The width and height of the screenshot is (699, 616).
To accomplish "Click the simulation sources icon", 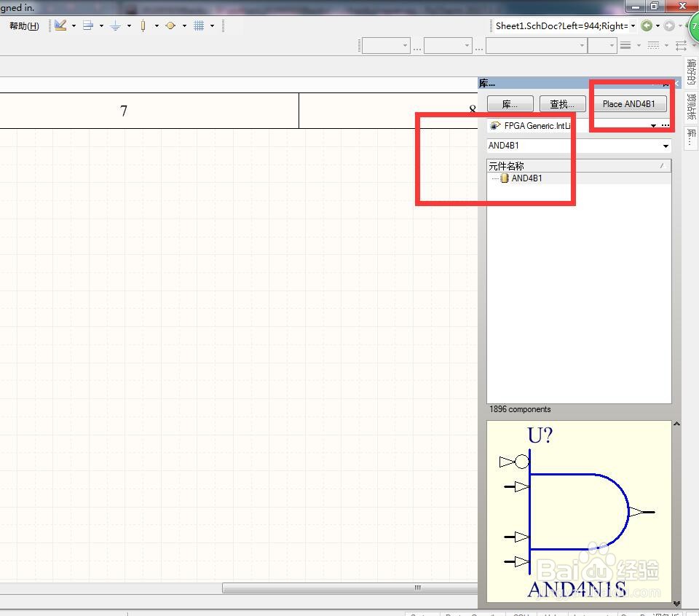I will click(x=170, y=25).
